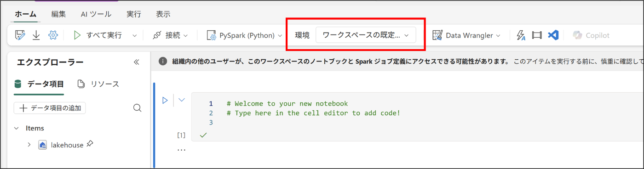This screenshot has width=644, height=169.
Task: Click the PySpark language icon
Action: pyautogui.click(x=212, y=35)
